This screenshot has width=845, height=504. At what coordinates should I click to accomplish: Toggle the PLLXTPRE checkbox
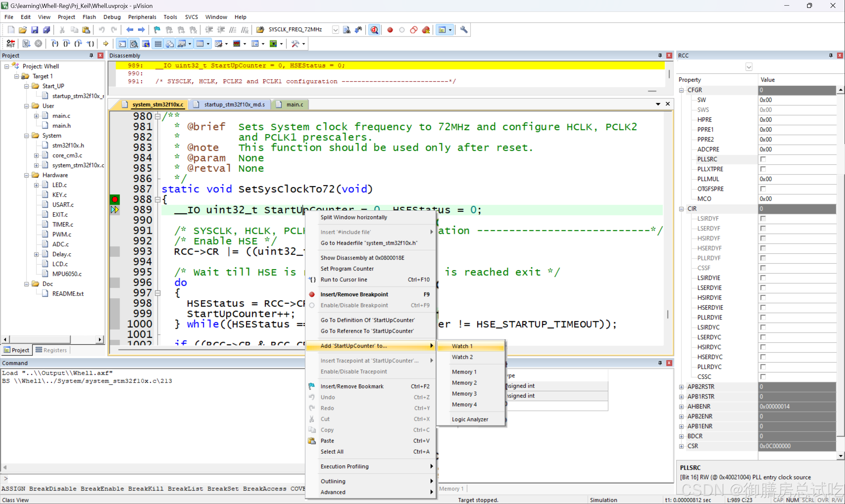click(x=763, y=169)
